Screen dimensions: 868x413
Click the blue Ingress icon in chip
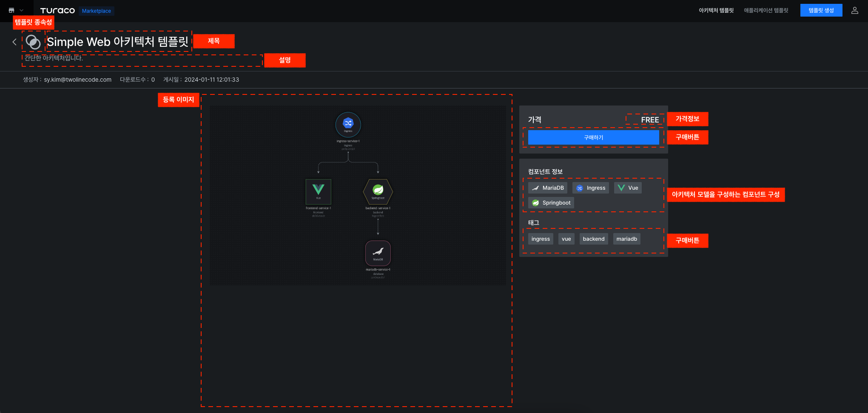click(580, 188)
